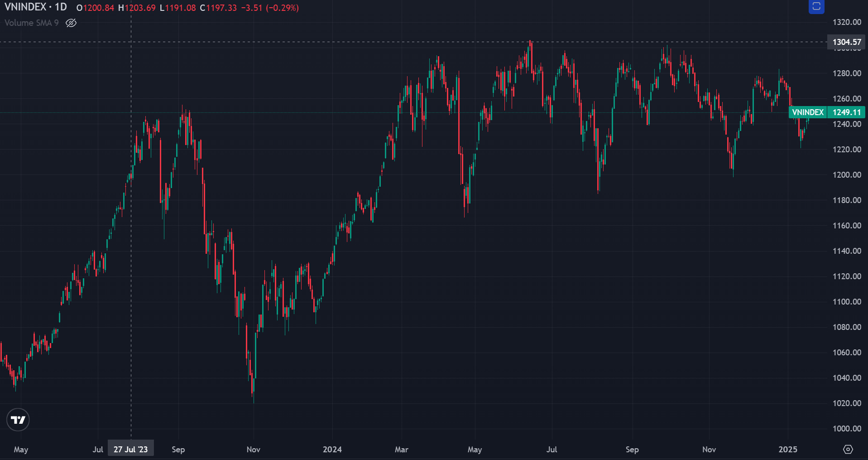Click the 2024 label on time axis
The height and width of the screenshot is (460, 868).
pos(332,449)
